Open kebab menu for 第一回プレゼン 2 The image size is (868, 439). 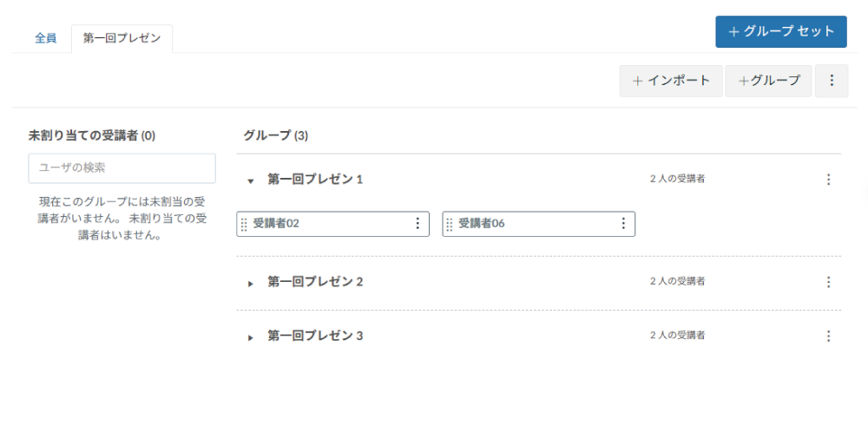point(828,282)
